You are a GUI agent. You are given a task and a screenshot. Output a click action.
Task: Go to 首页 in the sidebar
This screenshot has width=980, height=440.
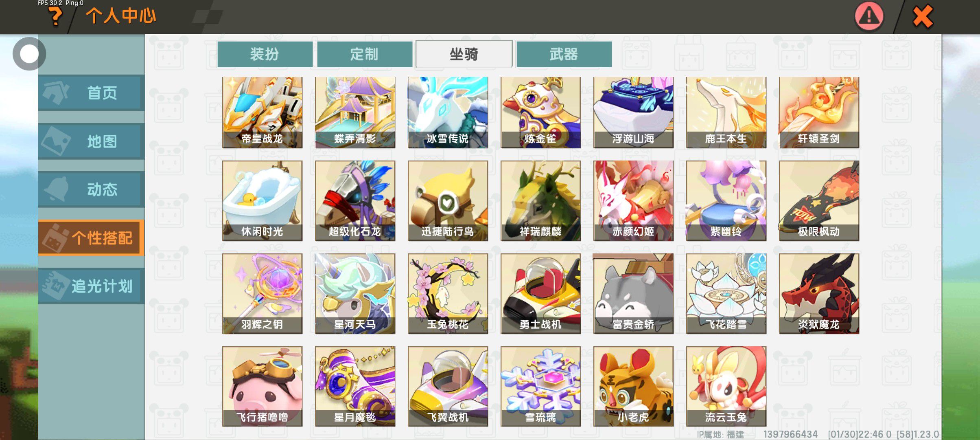[x=91, y=93]
